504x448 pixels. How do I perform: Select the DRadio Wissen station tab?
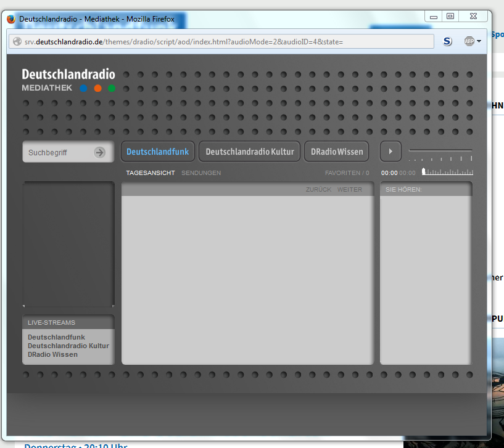pyautogui.click(x=336, y=152)
